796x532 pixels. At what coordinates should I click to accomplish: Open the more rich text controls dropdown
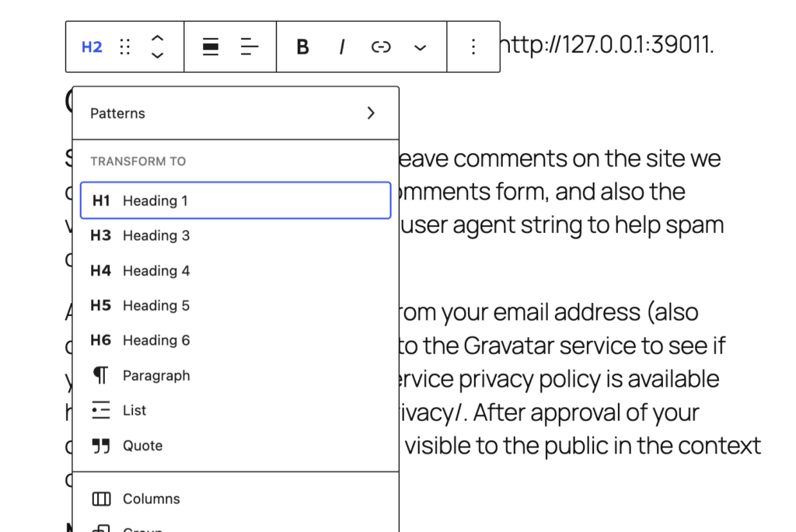[x=420, y=47]
